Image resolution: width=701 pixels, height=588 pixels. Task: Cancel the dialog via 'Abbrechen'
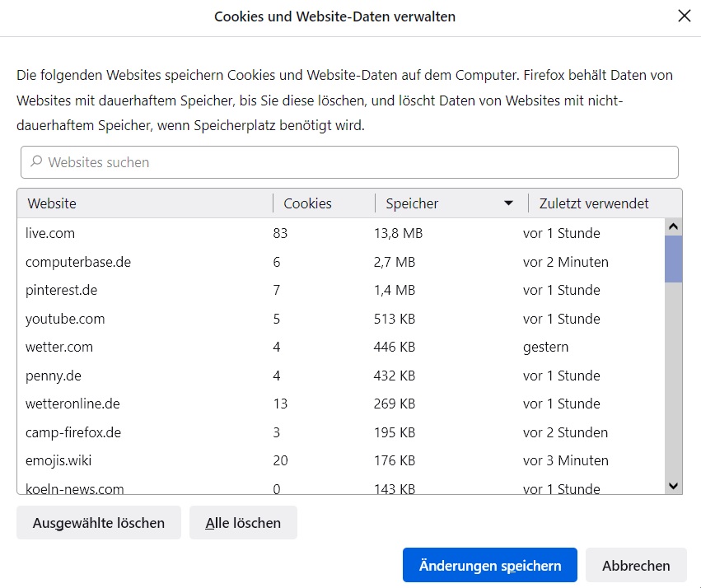click(636, 566)
